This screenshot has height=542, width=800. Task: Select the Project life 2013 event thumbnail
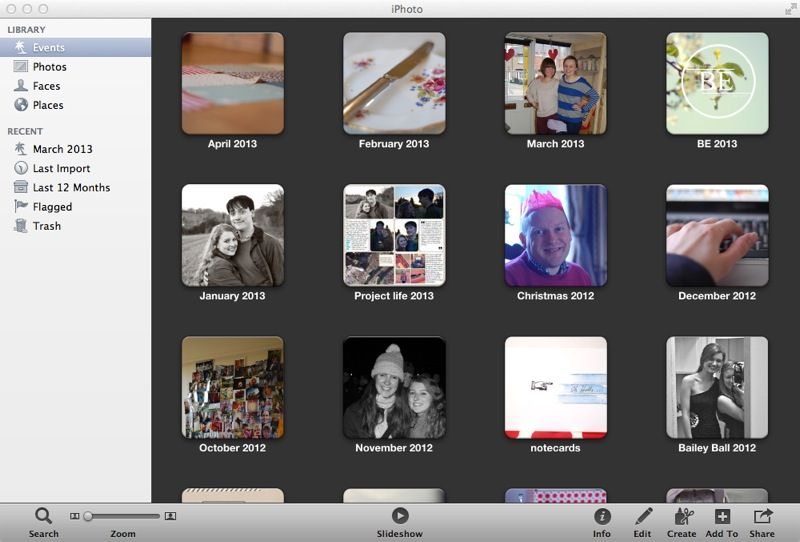394,235
